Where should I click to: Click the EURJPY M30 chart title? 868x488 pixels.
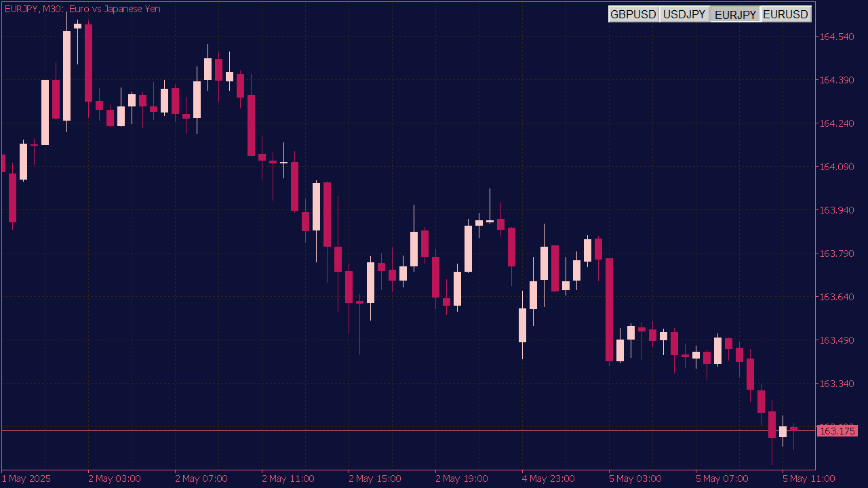81,9
